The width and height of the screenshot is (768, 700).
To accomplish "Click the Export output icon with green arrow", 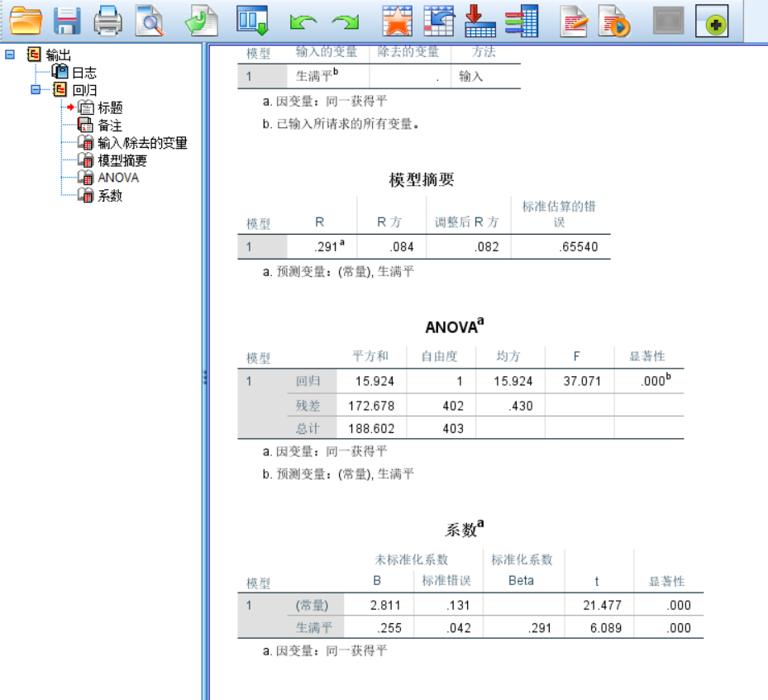I will coord(201,21).
